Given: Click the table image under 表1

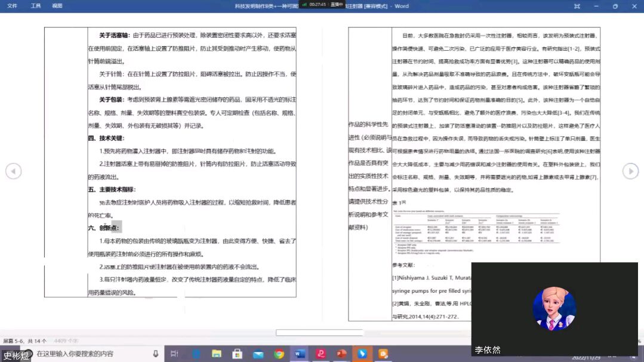Looking at the screenshot, I should 476,231.
